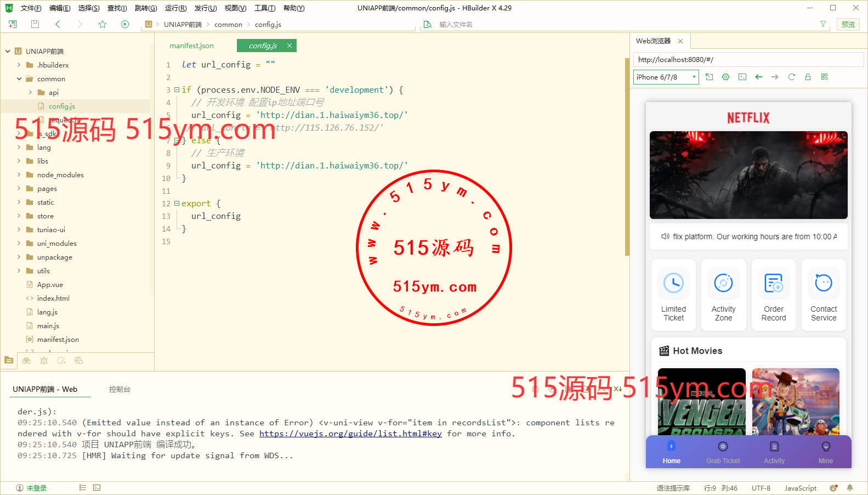Toggle terminal icon in the status bar
This screenshot has height=495, width=868.
(97, 488)
